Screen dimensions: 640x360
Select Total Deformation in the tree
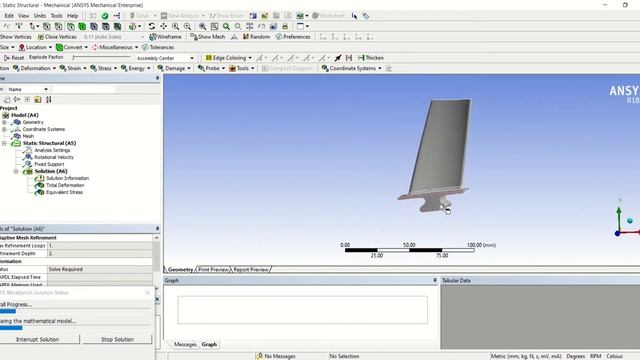[x=65, y=185]
